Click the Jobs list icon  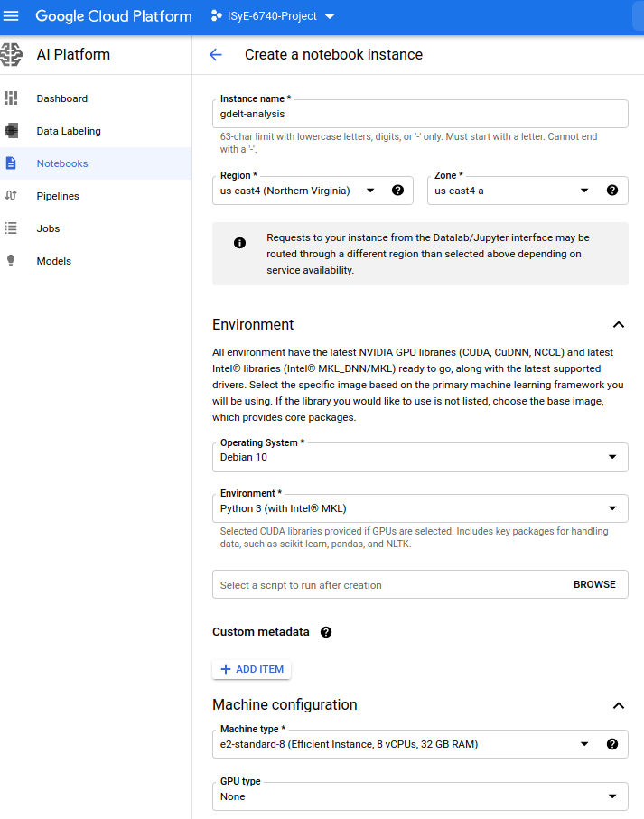11,228
